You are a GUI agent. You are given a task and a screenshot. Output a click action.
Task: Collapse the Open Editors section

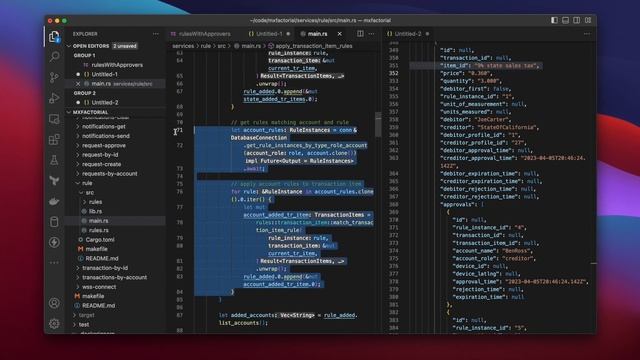point(69,46)
